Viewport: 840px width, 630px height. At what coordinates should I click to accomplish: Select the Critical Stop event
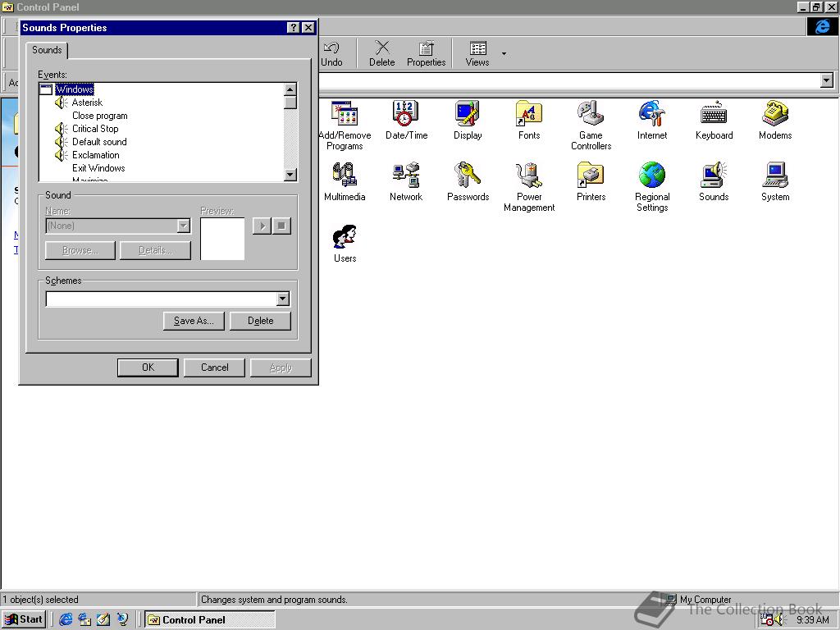coord(95,129)
